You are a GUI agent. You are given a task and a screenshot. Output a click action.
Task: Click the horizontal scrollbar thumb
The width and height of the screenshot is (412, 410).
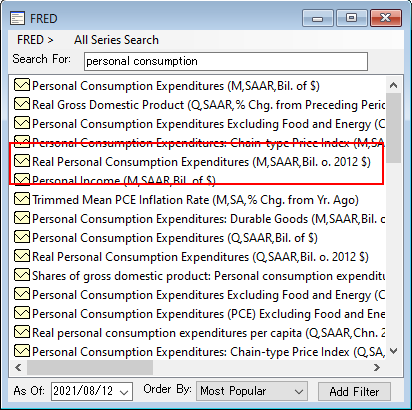pos(90,367)
